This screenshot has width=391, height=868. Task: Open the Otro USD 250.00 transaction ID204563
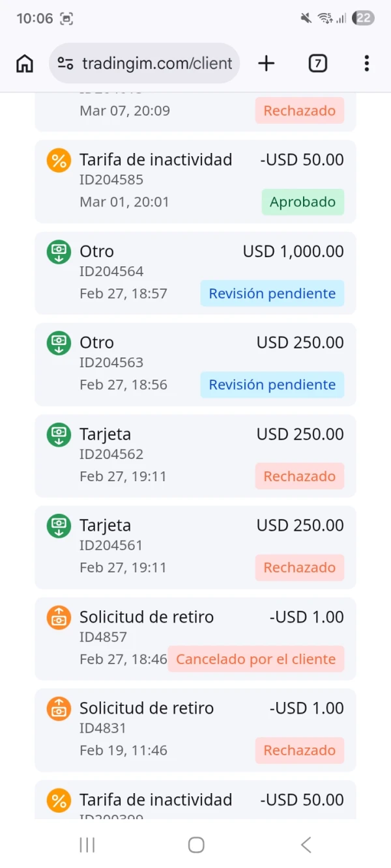(x=195, y=363)
